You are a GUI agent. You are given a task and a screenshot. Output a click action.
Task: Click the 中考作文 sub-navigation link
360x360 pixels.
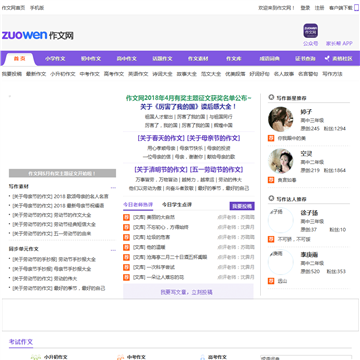pos(90,74)
